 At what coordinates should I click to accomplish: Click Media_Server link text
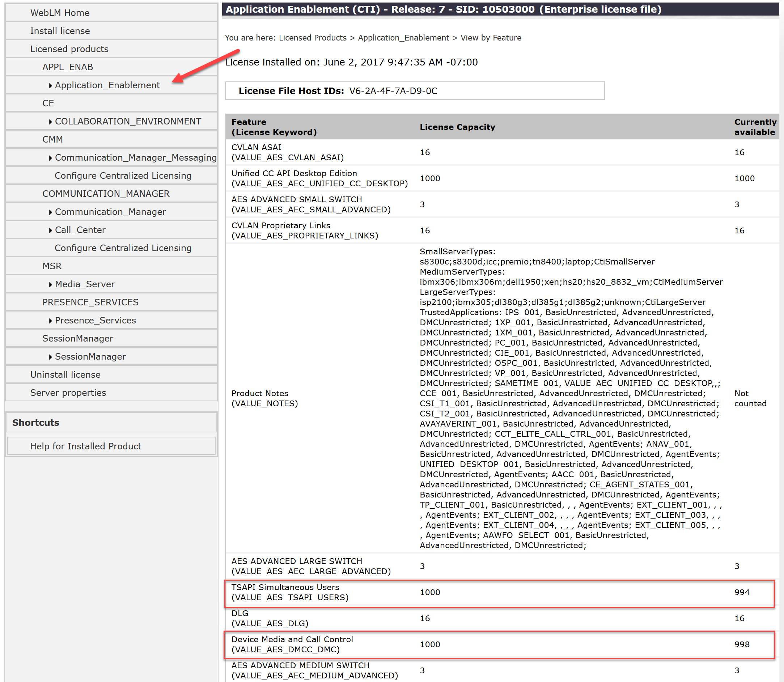(x=85, y=284)
